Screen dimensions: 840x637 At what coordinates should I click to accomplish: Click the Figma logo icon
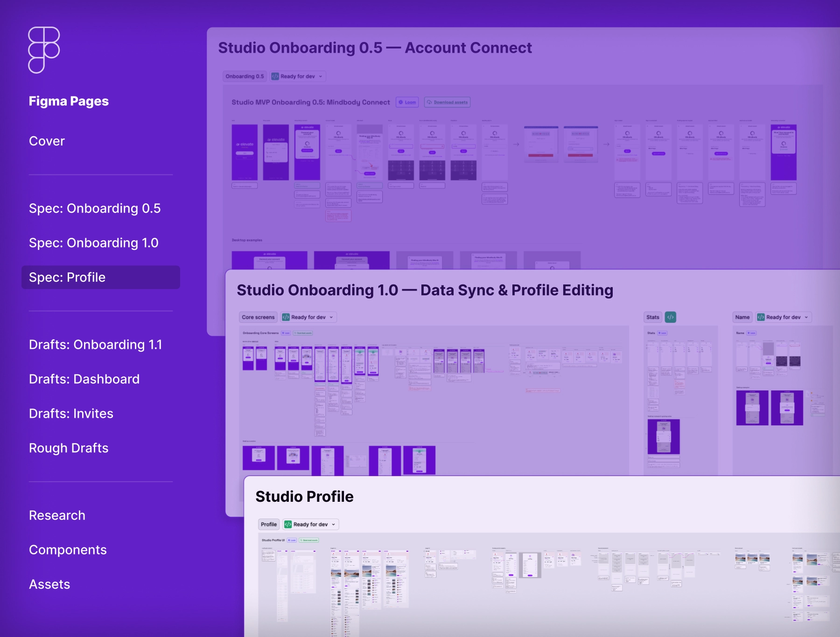coord(44,50)
